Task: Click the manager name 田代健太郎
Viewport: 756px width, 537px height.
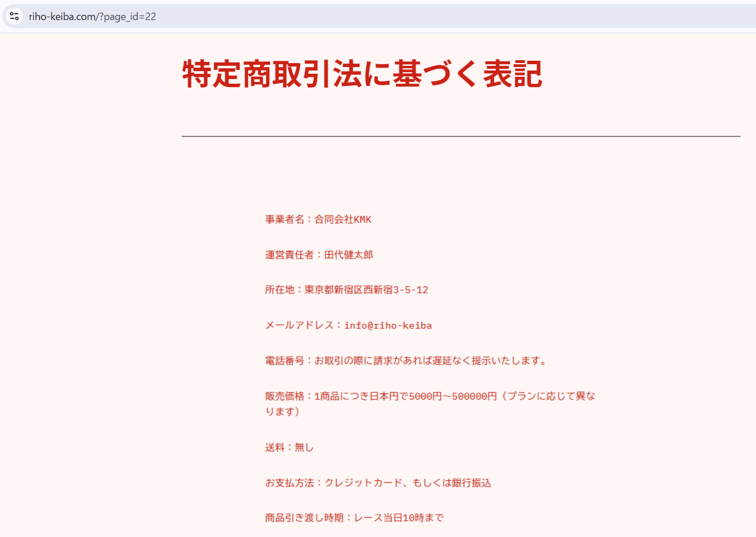Action: [348, 255]
